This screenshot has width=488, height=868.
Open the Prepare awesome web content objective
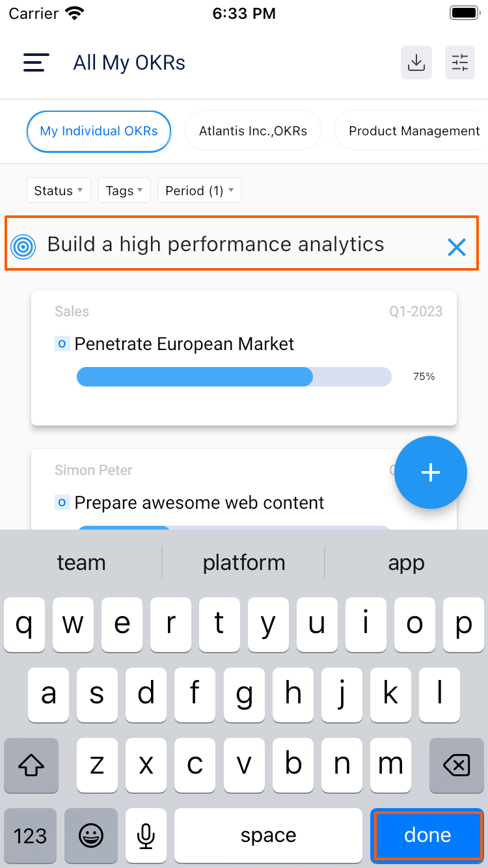point(199,502)
